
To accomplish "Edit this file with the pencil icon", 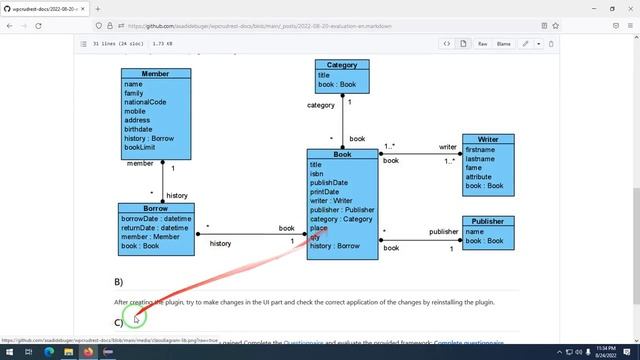I will [526, 44].
